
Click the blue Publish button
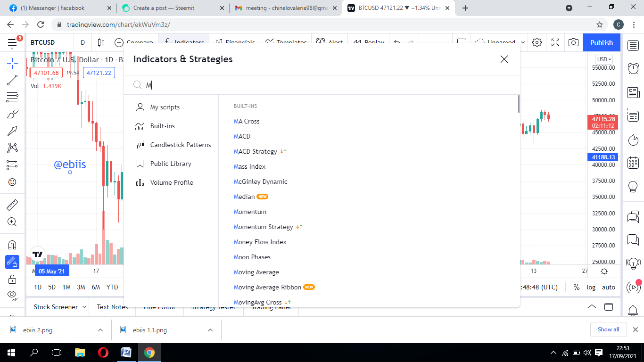[x=602, y=42]
